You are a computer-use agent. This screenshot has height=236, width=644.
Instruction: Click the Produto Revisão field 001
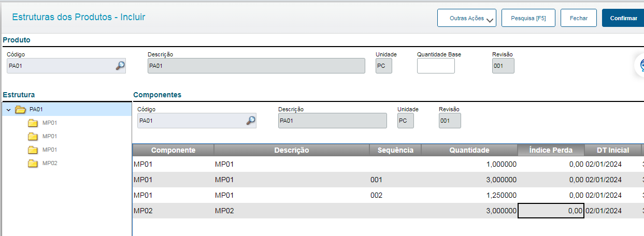click(x=503, y=66)
